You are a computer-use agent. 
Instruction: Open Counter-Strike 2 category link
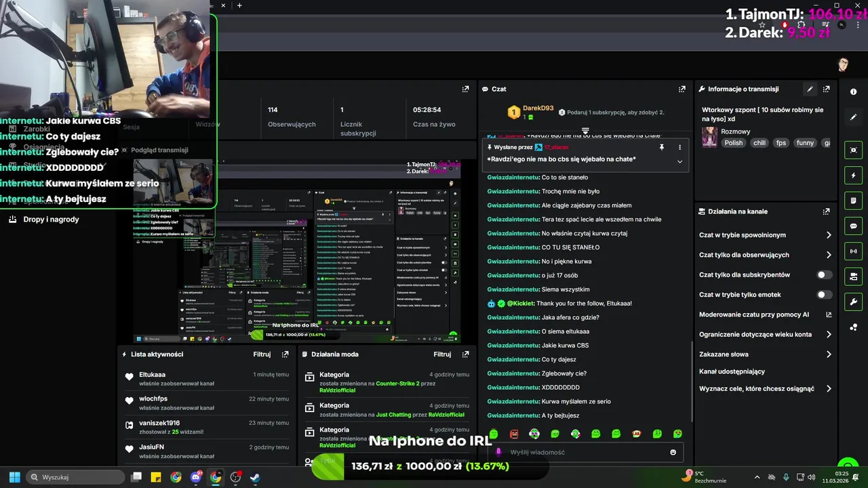[x=397, y=384]
